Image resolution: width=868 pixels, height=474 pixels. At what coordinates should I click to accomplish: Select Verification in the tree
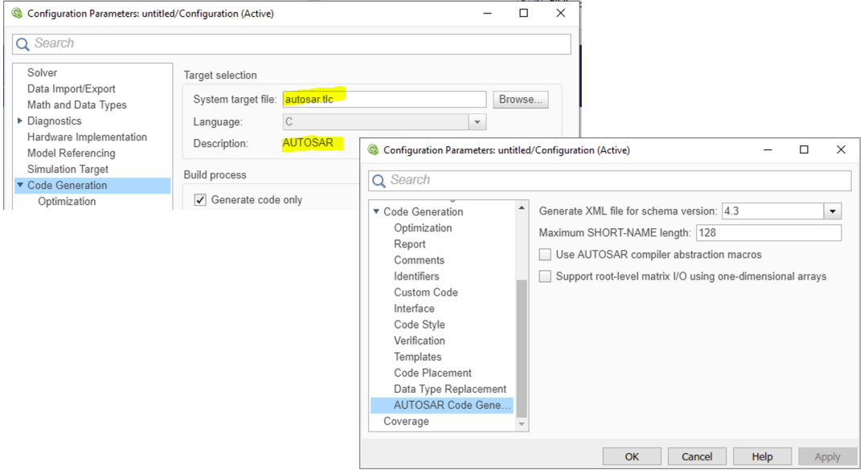(419, 340)
